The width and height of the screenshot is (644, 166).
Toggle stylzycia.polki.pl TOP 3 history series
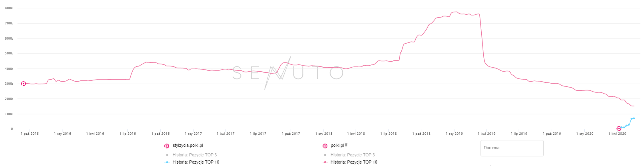(194, 155)
